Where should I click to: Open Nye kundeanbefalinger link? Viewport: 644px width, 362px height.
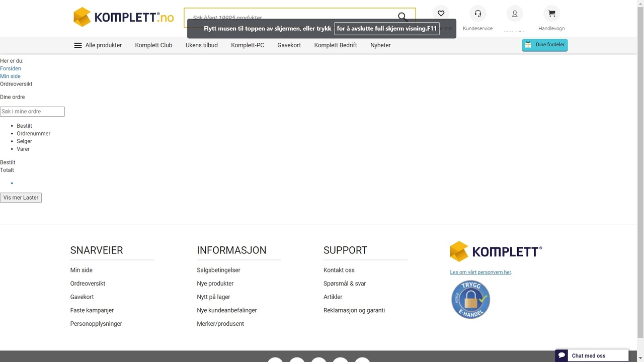click(227, 310)
